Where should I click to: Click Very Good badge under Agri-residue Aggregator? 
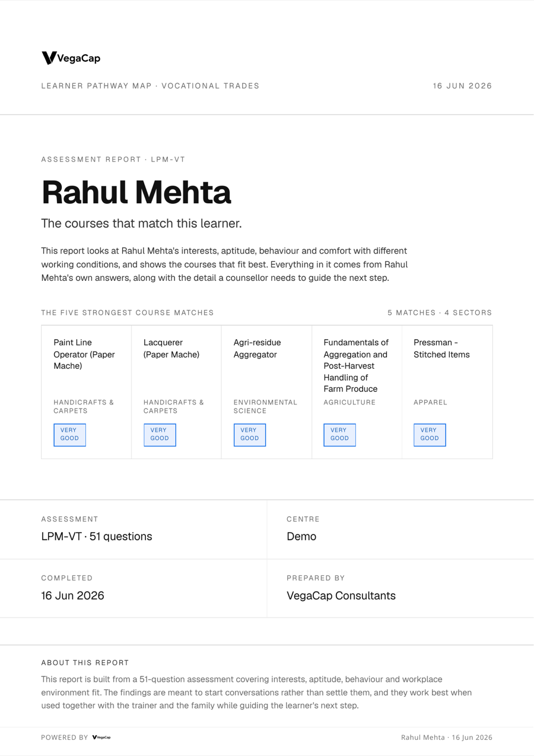click(250, 435)
